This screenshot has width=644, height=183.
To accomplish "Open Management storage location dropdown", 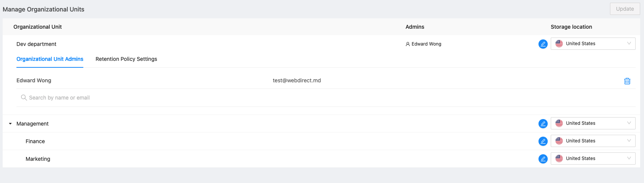I will tap(593, 123).
